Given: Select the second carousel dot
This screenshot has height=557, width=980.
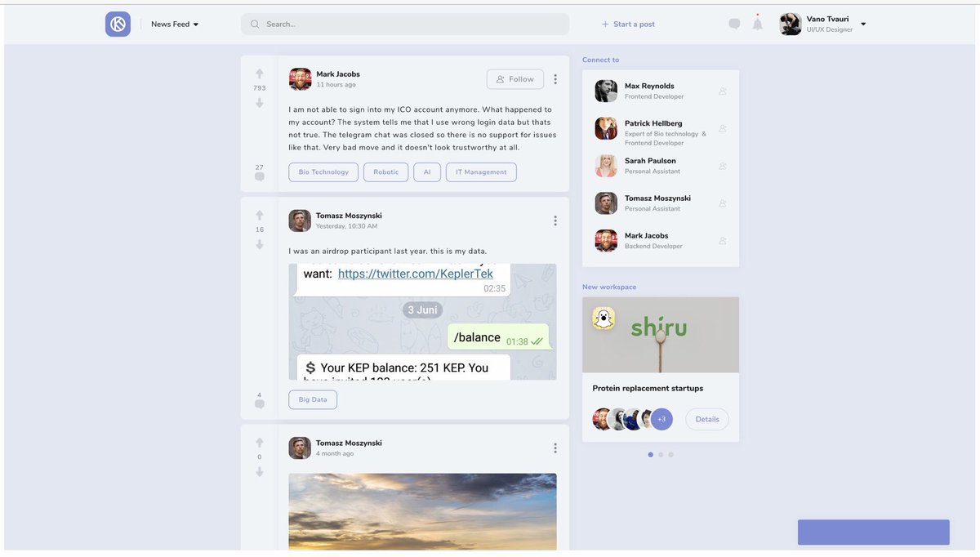Looking at the screenshot, I should 661,455.
